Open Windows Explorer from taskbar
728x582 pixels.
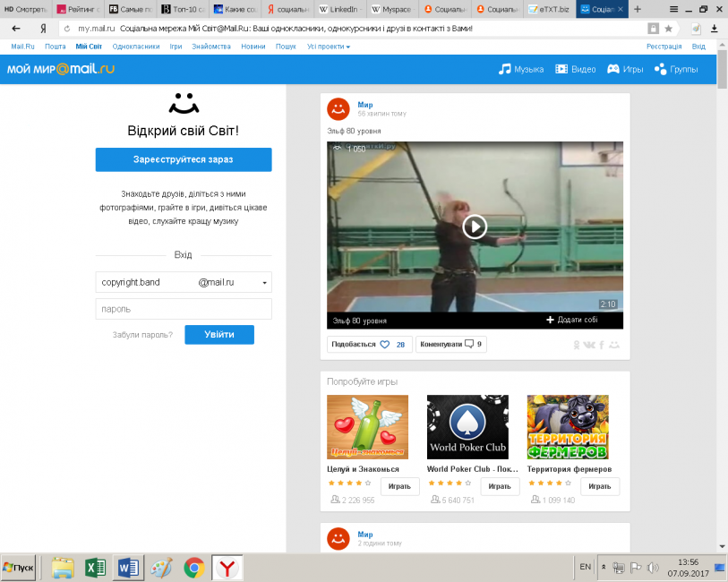tap(63, 568)
